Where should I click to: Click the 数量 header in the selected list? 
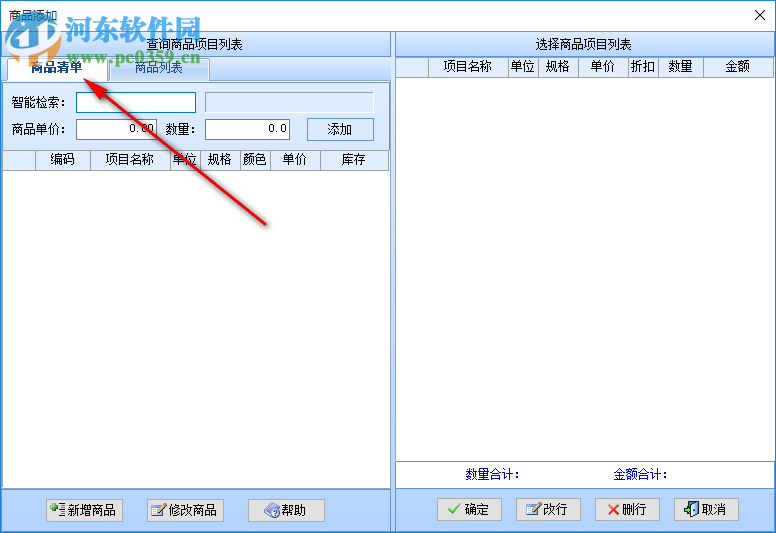(x=681, y=67)
